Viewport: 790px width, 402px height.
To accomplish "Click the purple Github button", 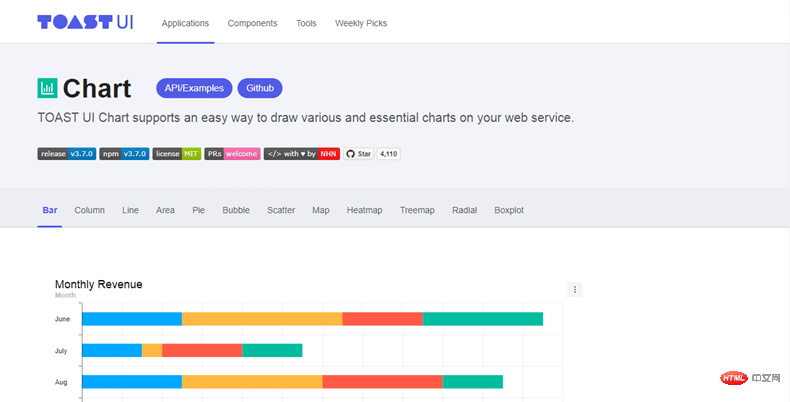I will 260,88.
